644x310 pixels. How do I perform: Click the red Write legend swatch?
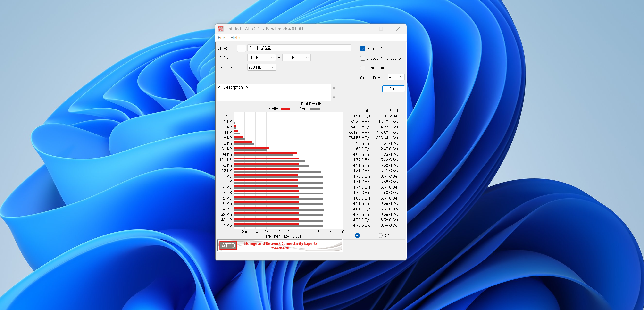click(285, 109)
